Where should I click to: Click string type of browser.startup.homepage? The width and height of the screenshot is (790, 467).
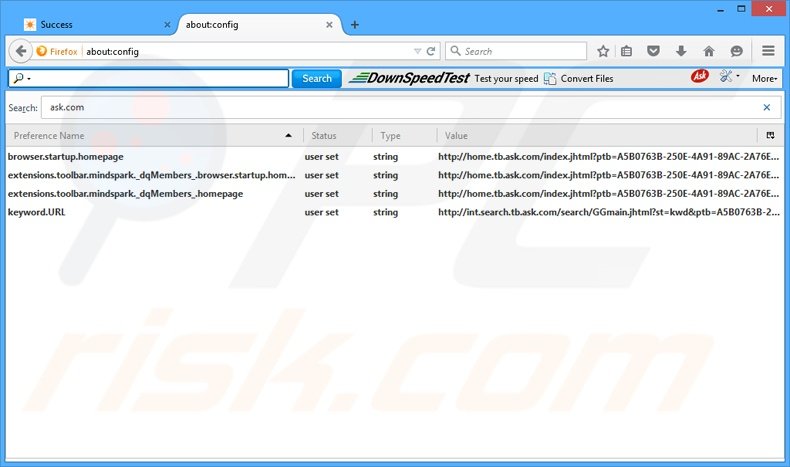[x=385, y=157]
